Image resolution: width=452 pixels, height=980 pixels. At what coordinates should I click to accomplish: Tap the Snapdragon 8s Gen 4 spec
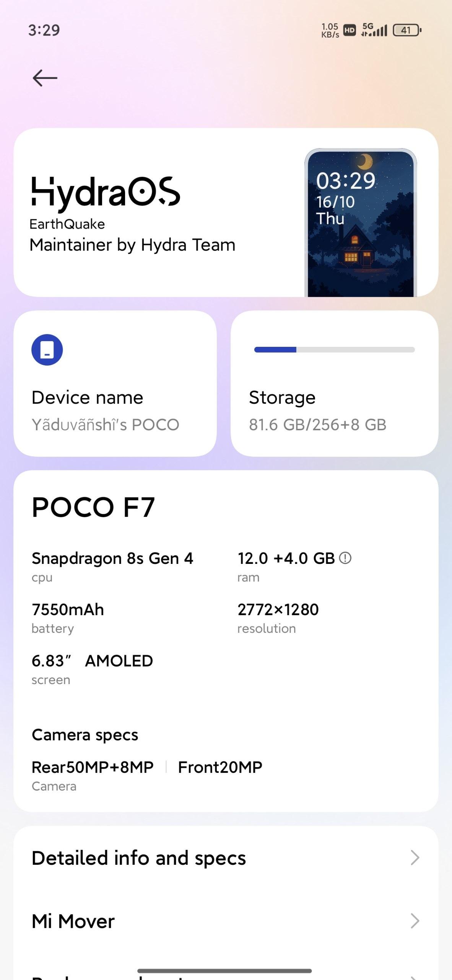pos(112,559)
